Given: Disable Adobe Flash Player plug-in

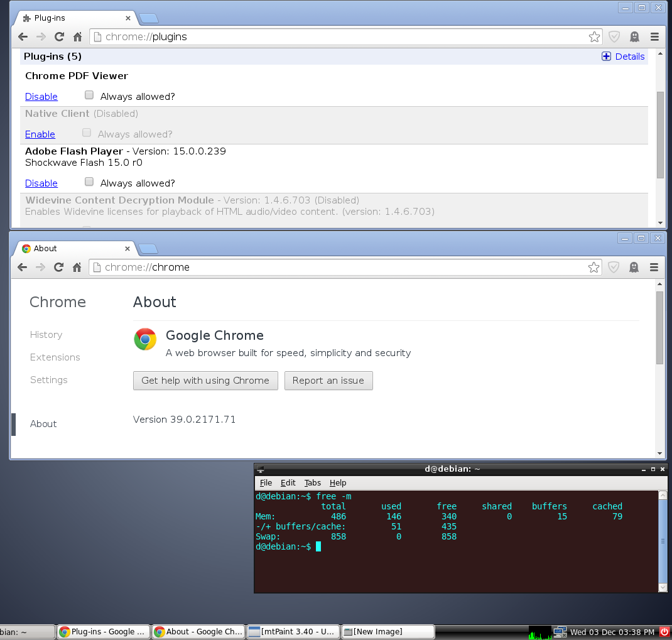Looking at the screenshot, I should pos(41,183).
